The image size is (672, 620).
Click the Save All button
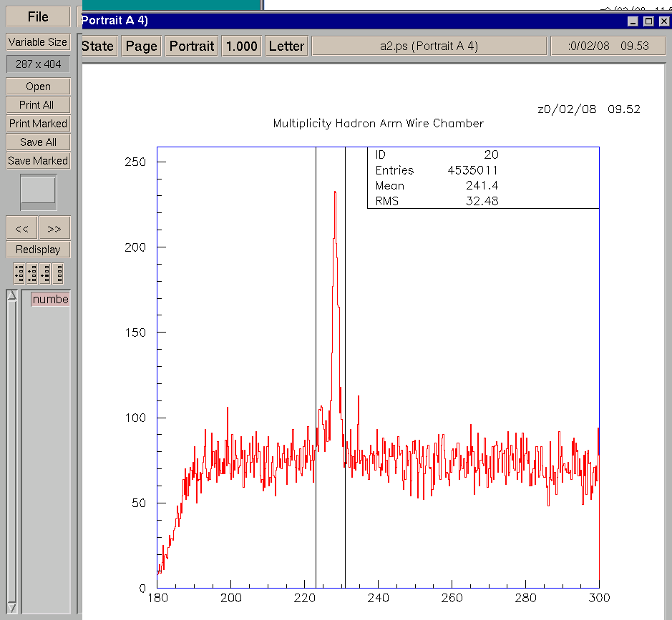[x=38, y=142]
